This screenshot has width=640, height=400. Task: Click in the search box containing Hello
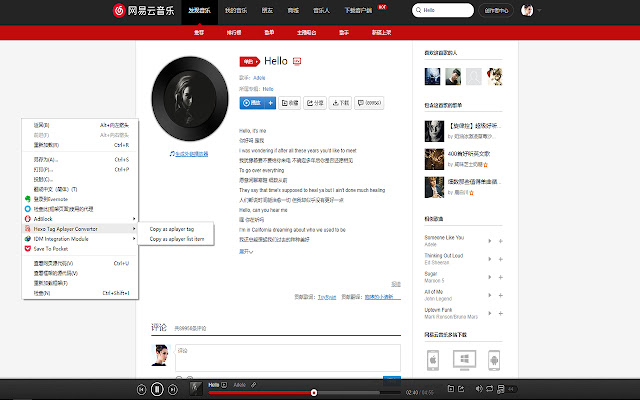(x=443, y=10)
